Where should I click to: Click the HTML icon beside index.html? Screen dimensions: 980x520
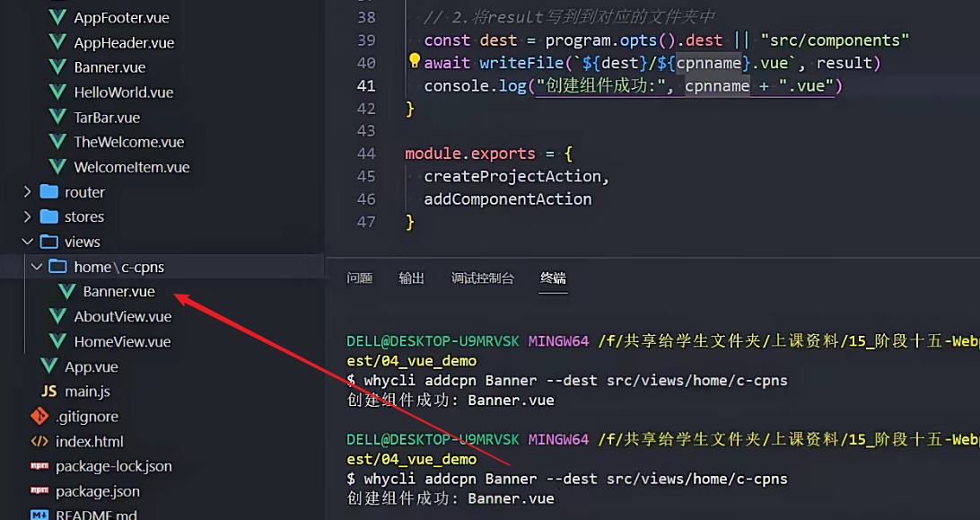coord(39,441)
